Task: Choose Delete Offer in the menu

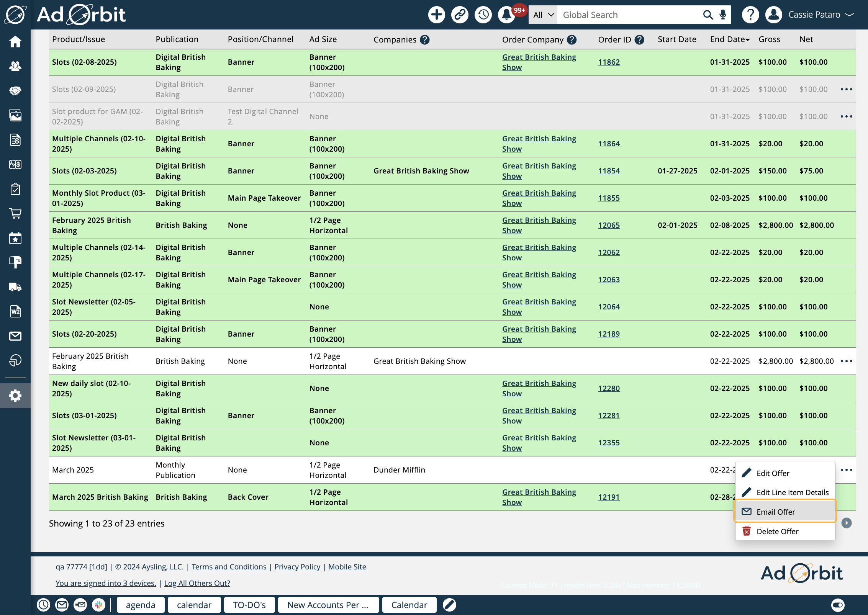Action: coord(777,532)
